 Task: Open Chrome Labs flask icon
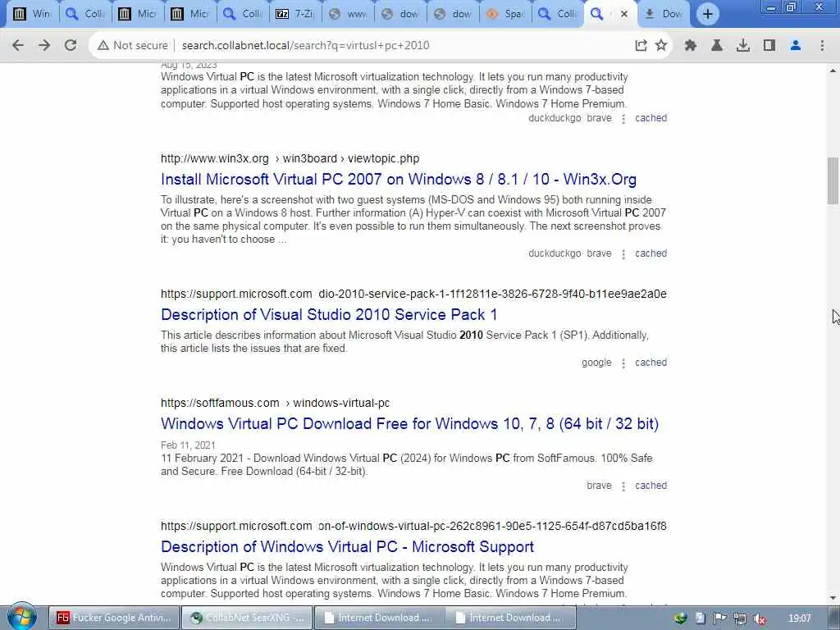point(717,46)
